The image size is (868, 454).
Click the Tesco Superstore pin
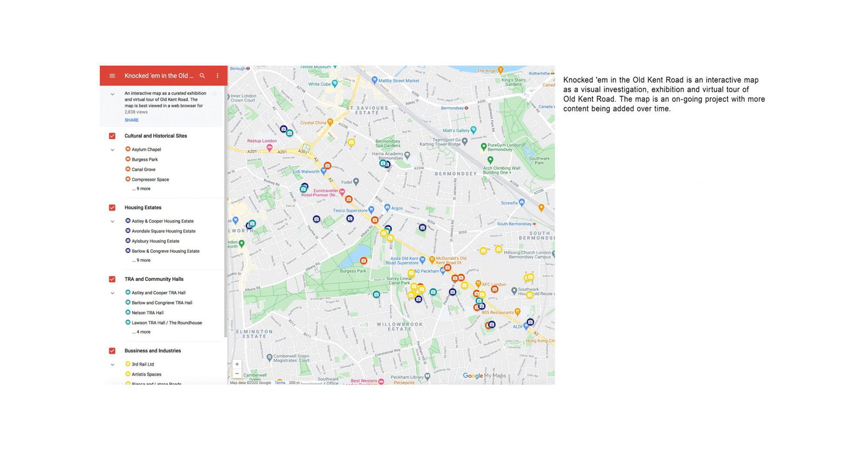coord(371,210)
